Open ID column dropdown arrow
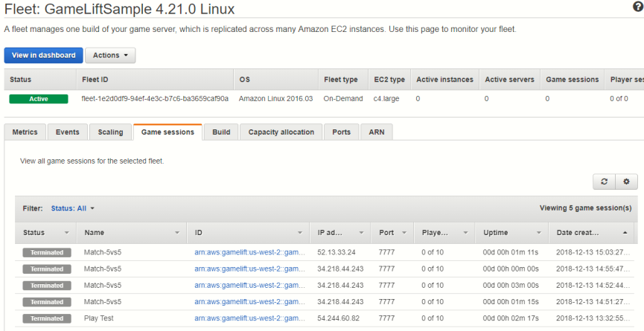The height and width of the screenshot is (331, 644). 301,233
